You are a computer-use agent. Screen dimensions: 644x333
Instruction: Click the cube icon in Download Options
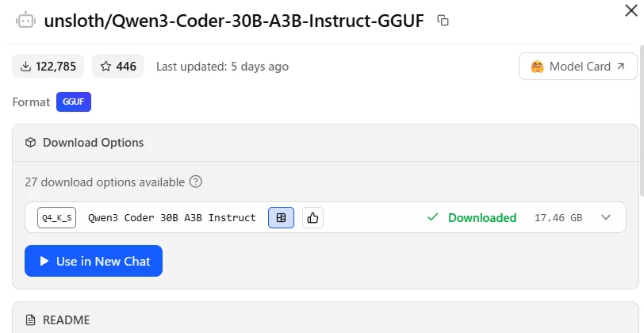31,143
